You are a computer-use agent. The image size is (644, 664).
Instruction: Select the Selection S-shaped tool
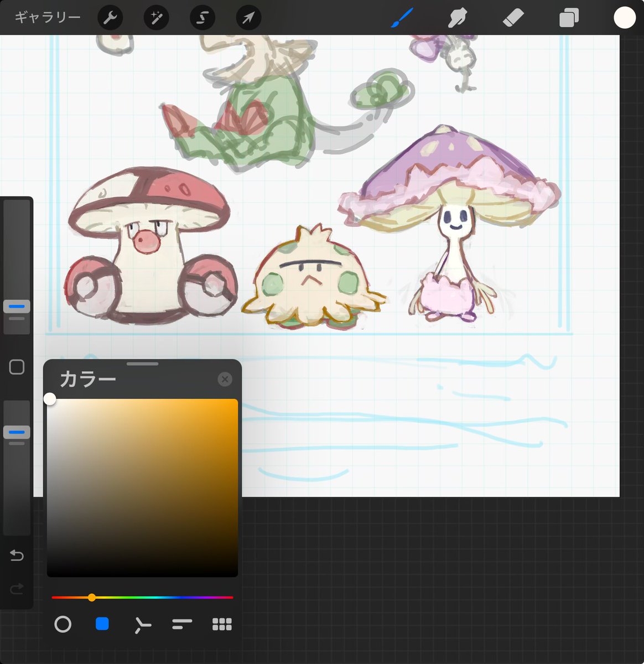pos(202,18)
